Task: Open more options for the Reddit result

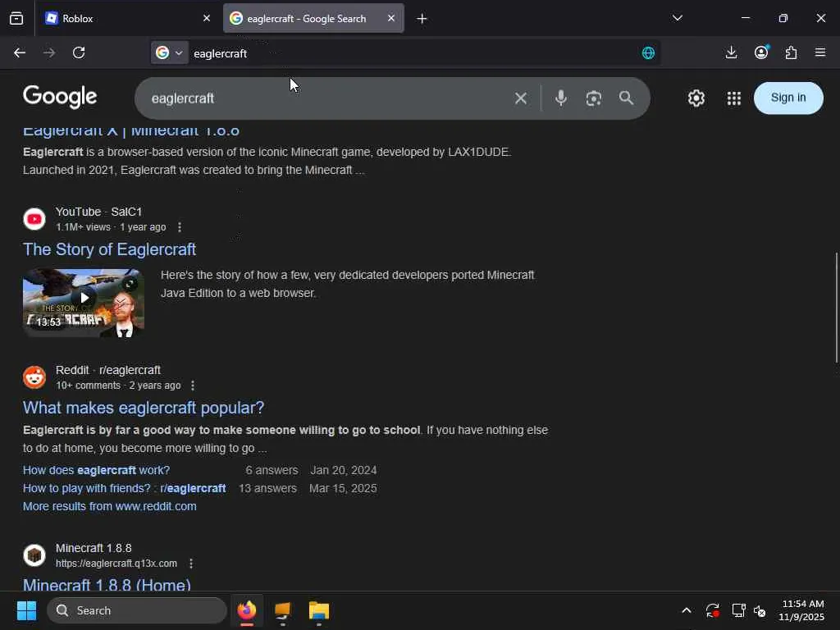Action: pyautogui.click(x=193, y=386)
